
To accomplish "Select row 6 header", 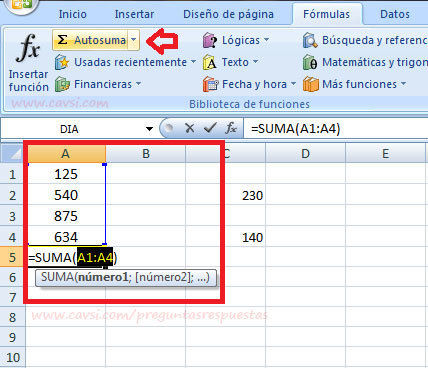I will click(13, 277).
